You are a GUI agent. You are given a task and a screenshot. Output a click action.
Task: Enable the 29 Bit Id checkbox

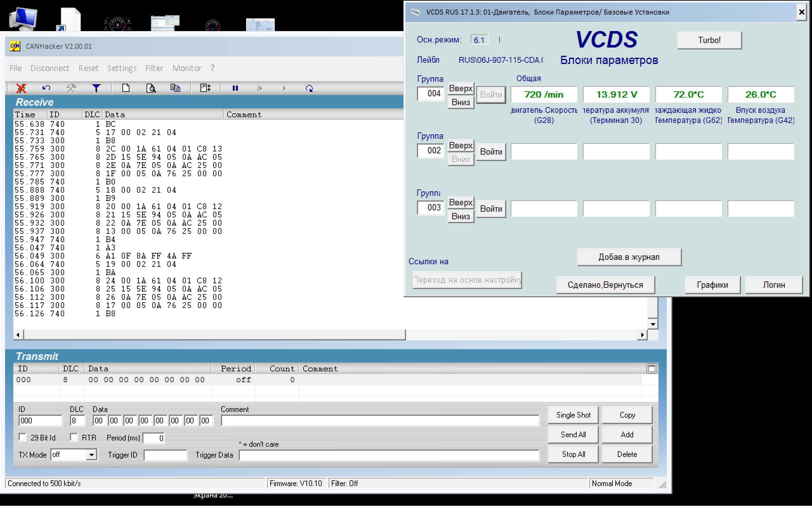click(x=23, y=437)
